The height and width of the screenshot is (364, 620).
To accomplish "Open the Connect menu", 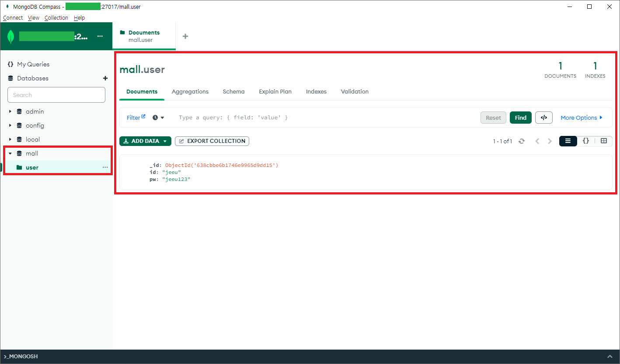I will click(13, 18).
